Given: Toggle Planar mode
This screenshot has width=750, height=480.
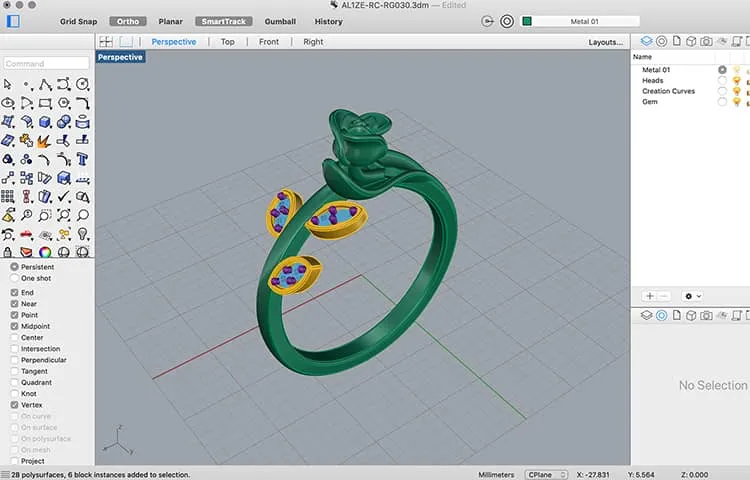Looking at the screenshot, I should click(x=171, y=22).
